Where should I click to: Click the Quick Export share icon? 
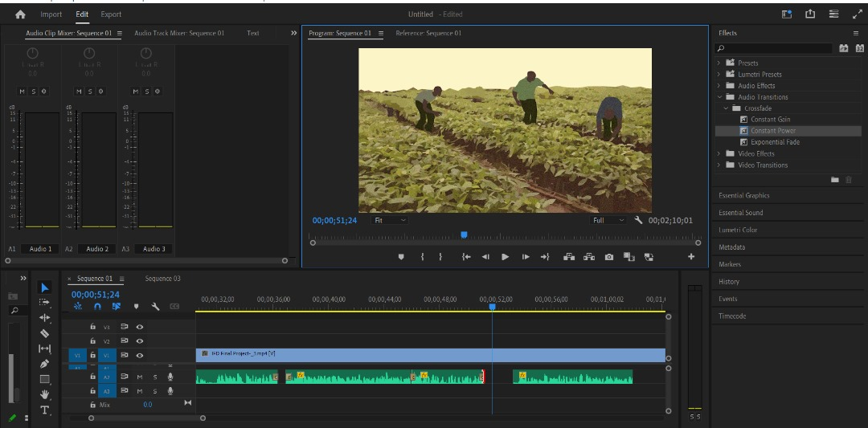[x=810, y=14]
